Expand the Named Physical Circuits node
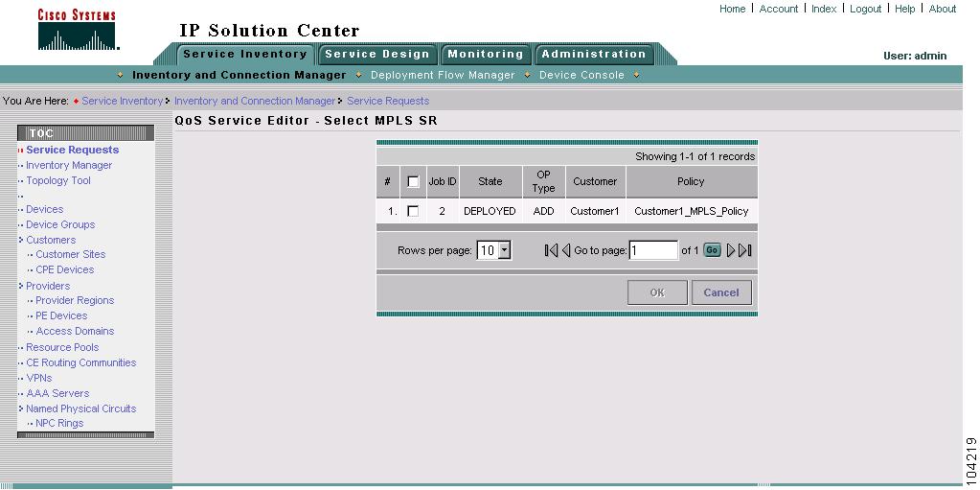Viewport: 980px width, 490px height. pos(21,408)
